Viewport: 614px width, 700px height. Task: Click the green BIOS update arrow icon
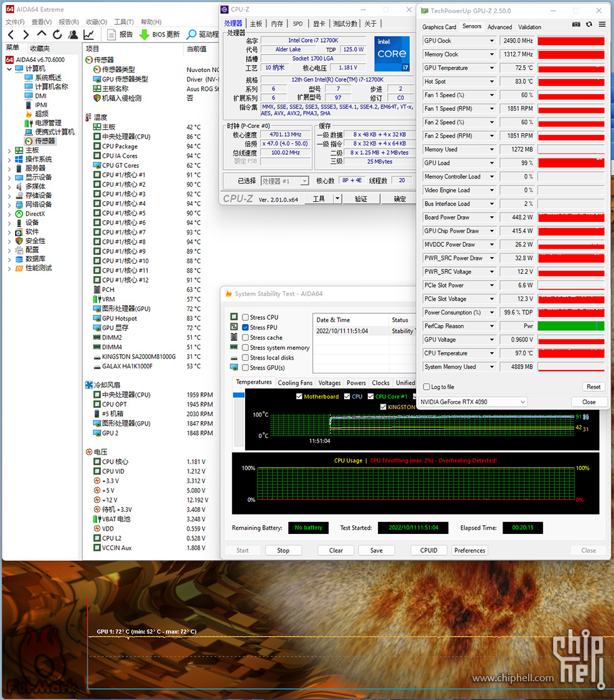tap(143, 34)
